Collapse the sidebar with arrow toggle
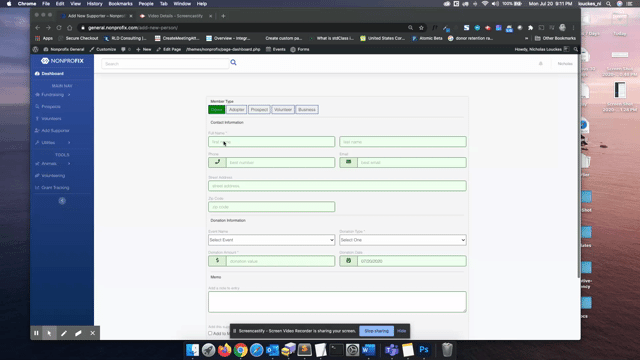The height and width of the screenshot is (360, 640). [62, 201]
